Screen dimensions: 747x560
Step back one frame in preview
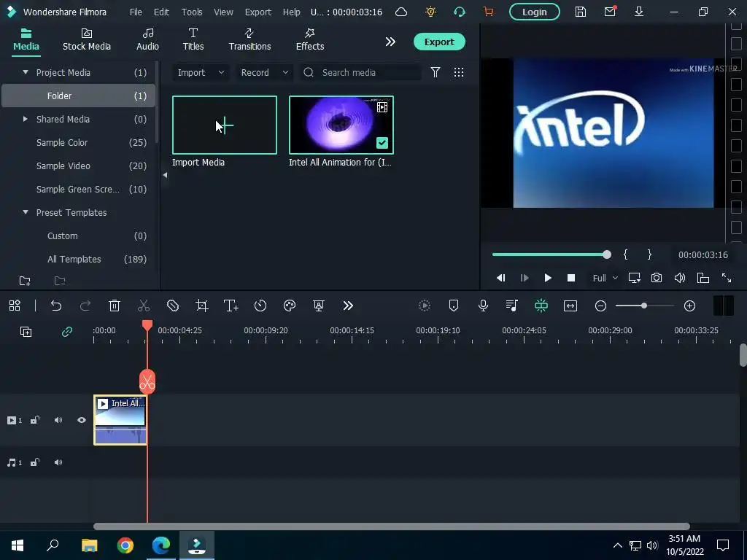point(500,278)
